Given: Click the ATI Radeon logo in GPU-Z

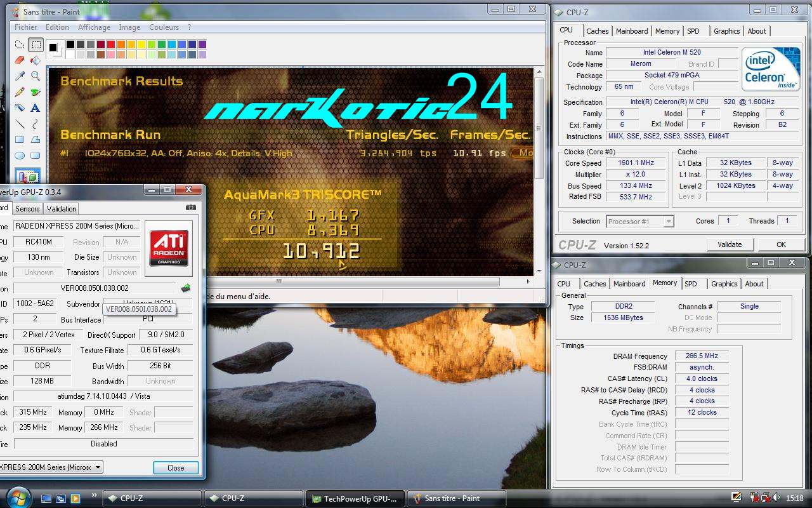Looking at the screenshot, I should click(169, 248).
